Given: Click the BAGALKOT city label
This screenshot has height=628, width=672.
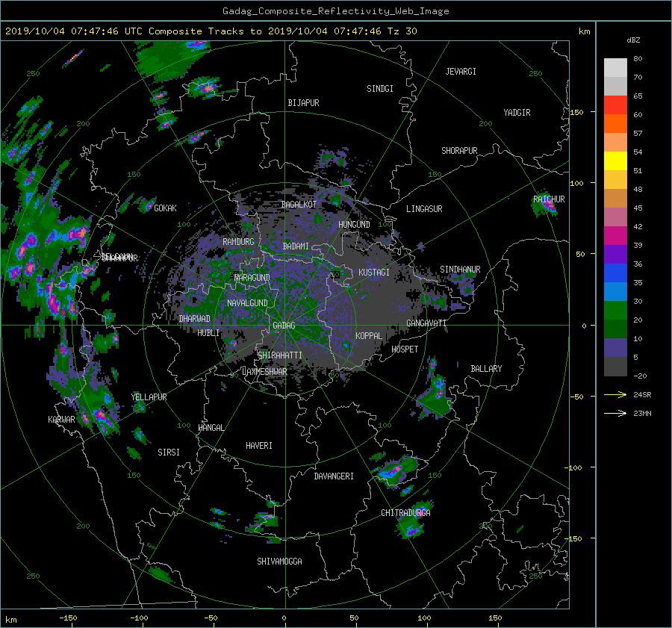Looking at the screenshot, I should click(299, 205).
